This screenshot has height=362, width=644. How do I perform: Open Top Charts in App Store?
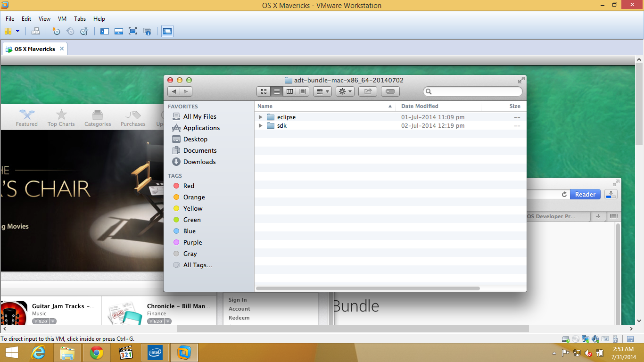(61, 117)
